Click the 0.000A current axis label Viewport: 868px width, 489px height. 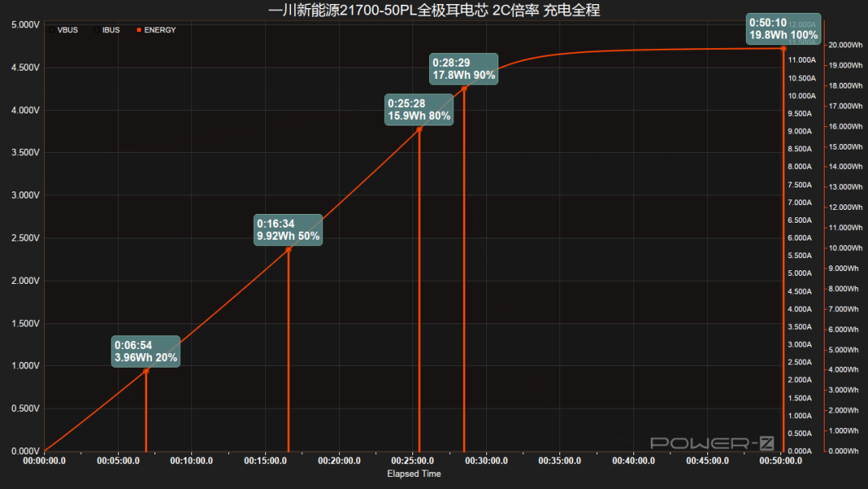[x=800, y=451]
